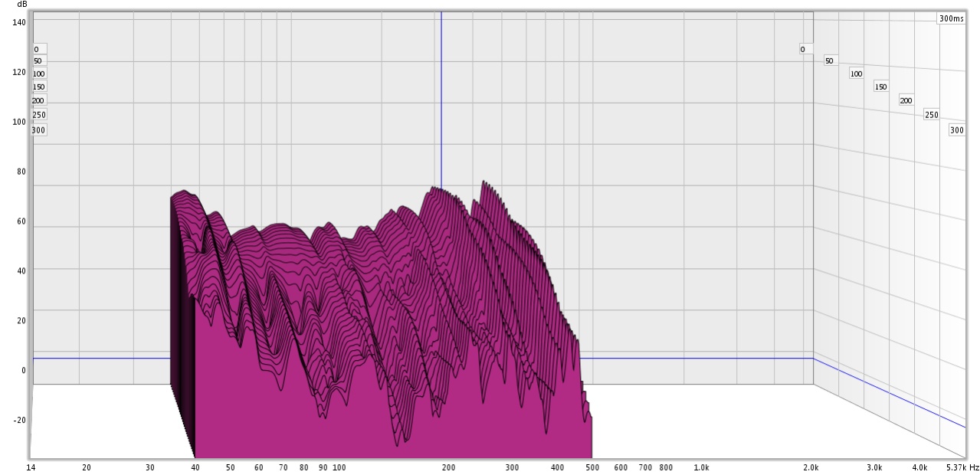The width and height of the screenshot is (980, 475).
Task: Click the 1.0k tick on frequency axis
Action: point(701,467)
